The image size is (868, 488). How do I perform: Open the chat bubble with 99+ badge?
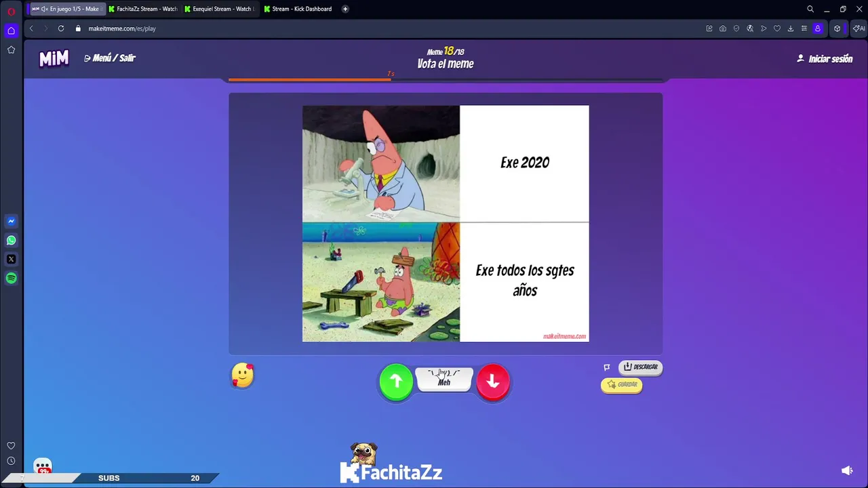(43, 467)
